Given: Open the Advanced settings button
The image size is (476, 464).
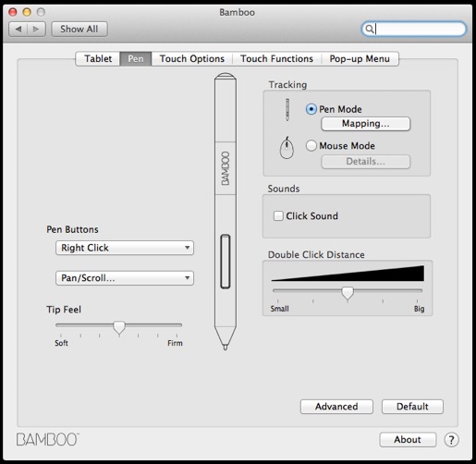Looking at the screenshot, I should pos(336,407).
